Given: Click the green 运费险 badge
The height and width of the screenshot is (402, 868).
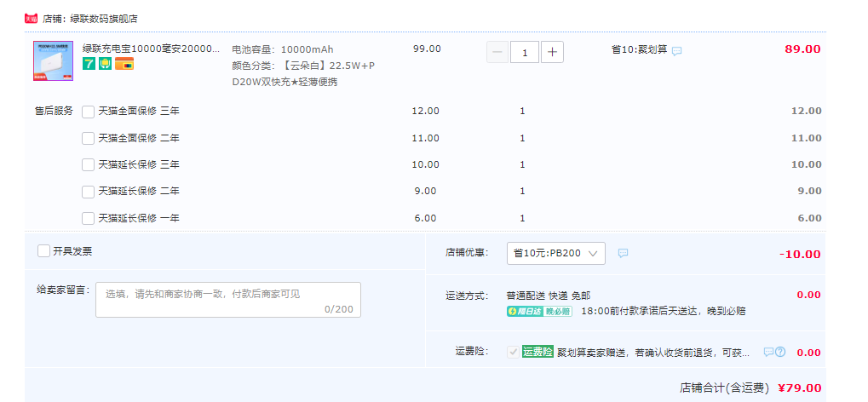Looking at the screenshot, I should 537,352.
